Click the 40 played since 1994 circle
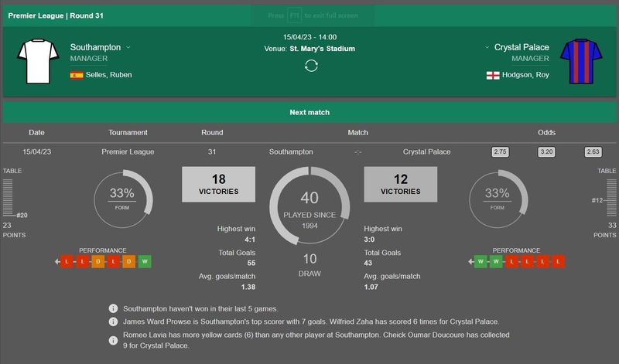The height and width of the screenshot is (364, 619). 309,205
